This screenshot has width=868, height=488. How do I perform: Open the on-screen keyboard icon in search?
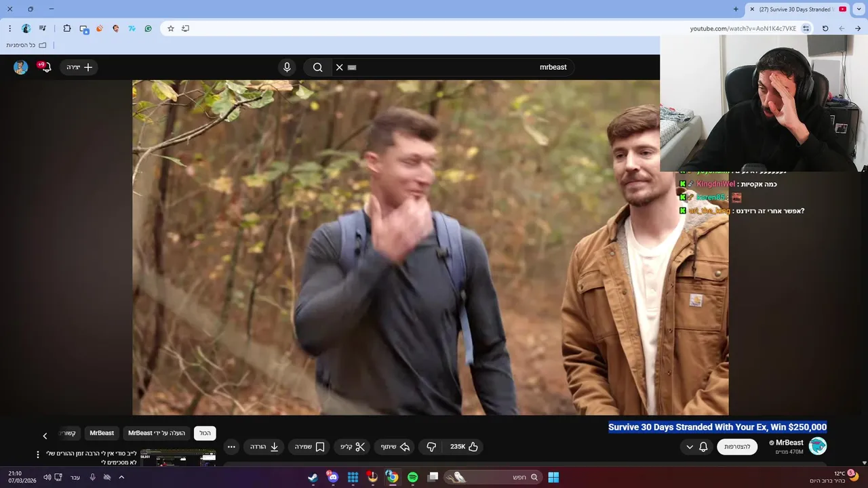pos(352,67)
